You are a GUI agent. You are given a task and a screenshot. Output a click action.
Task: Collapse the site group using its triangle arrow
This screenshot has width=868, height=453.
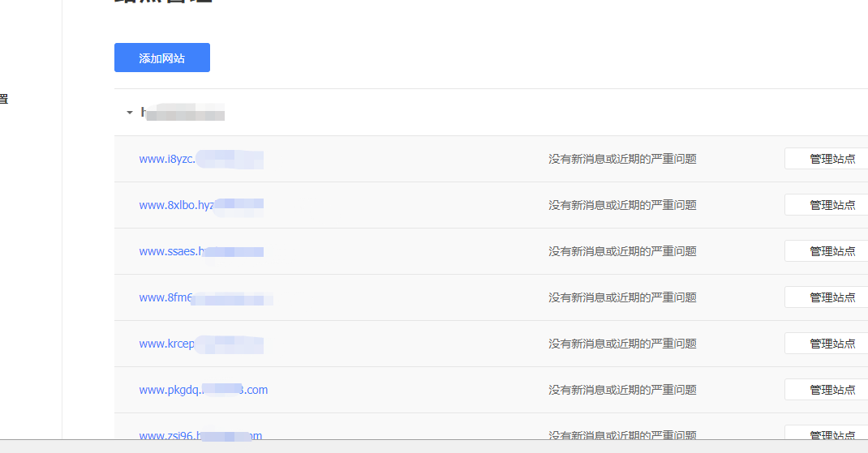(x=129, y=113)
